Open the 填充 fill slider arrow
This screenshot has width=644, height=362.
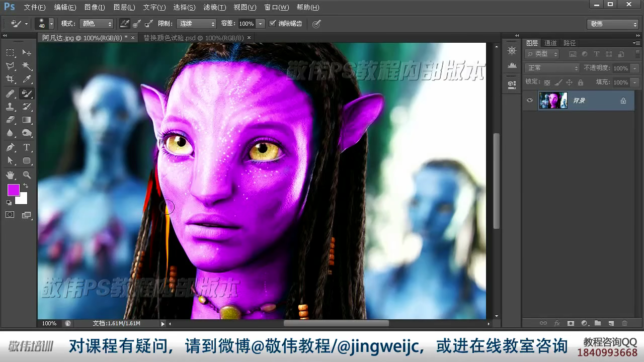635,82
